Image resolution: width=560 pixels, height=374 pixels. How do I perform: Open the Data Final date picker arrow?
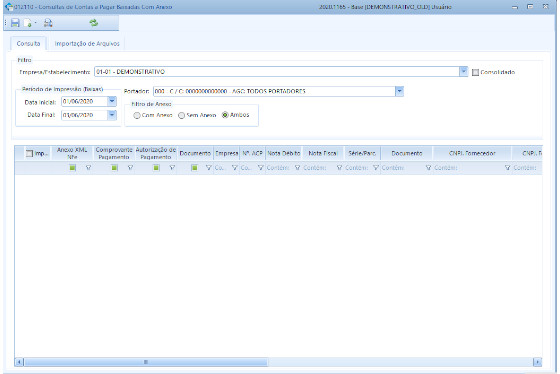pos(112,115)
